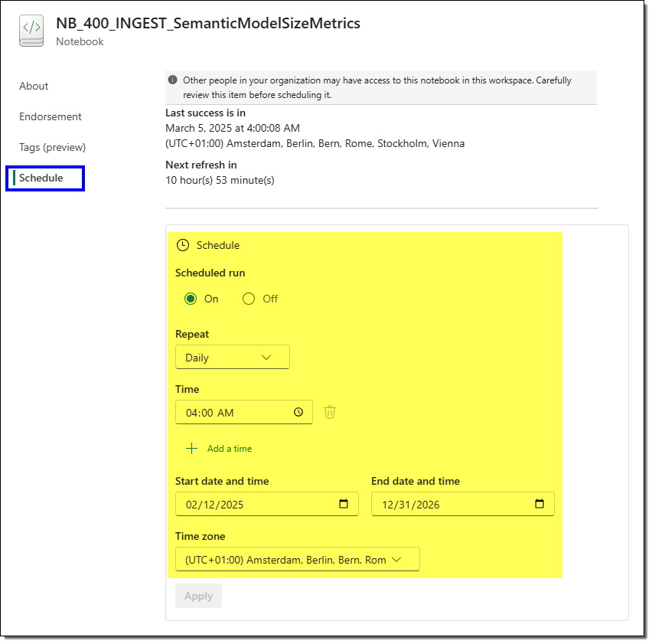Click the clock icon beside Schedule heading
652x644 pixels.
182,246
